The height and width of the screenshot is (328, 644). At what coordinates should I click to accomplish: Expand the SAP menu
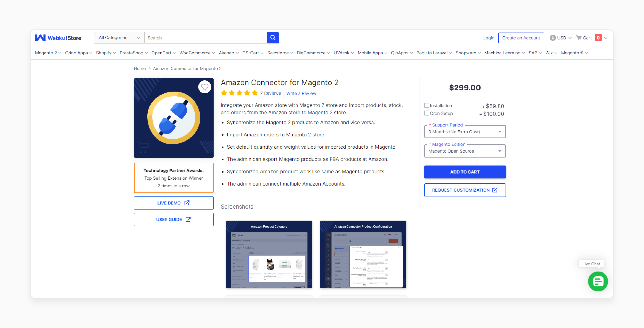pos(535,53)
